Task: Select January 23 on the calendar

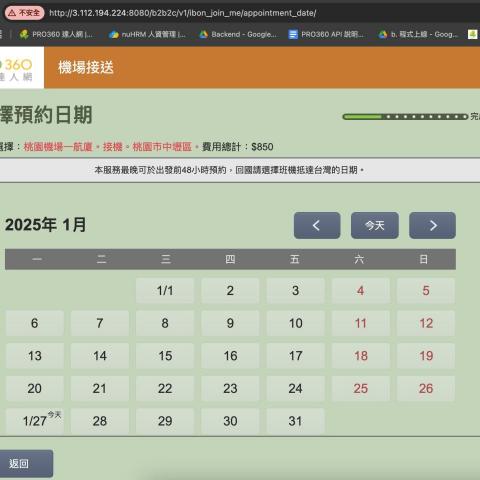Action: [x=230, y=389]
